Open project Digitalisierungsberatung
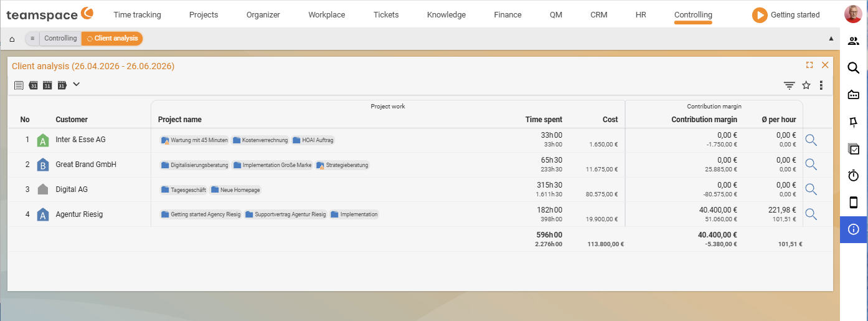 click(195, 165)
